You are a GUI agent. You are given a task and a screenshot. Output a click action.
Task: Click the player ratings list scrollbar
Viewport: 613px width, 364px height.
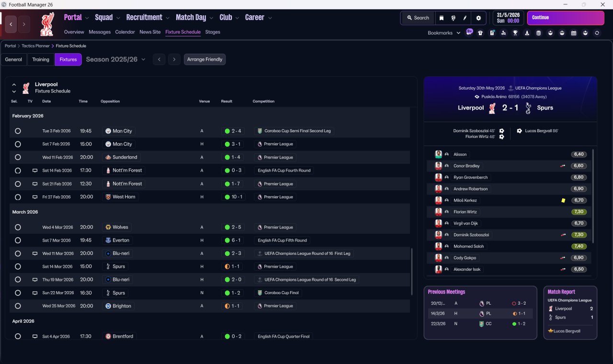point(593,196)
